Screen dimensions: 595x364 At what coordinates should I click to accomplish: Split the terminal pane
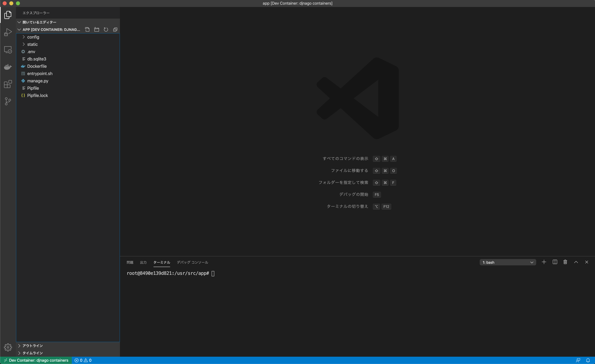click(x=555, y=262)
